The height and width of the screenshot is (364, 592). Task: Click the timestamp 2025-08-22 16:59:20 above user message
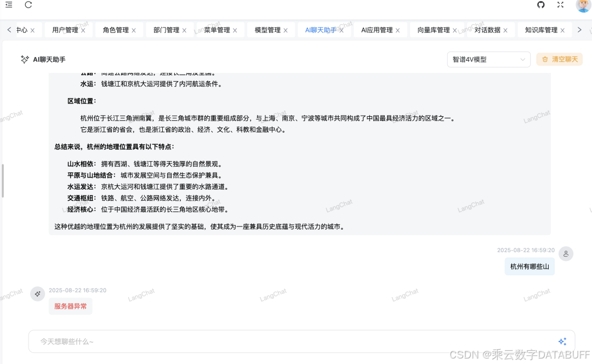click(526, 250)
